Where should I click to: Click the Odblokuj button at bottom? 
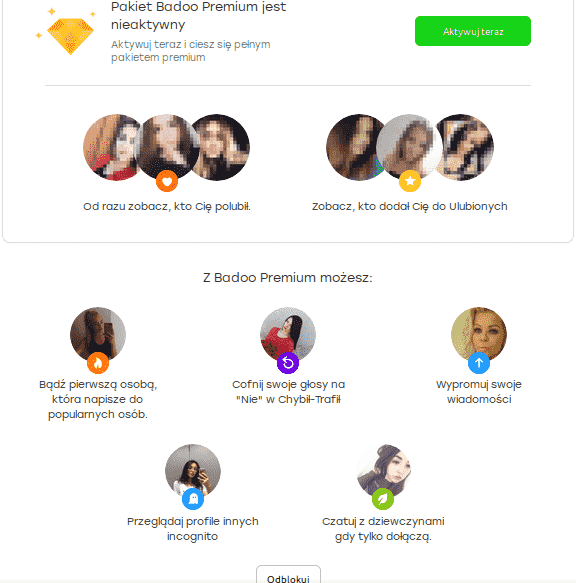288,574
